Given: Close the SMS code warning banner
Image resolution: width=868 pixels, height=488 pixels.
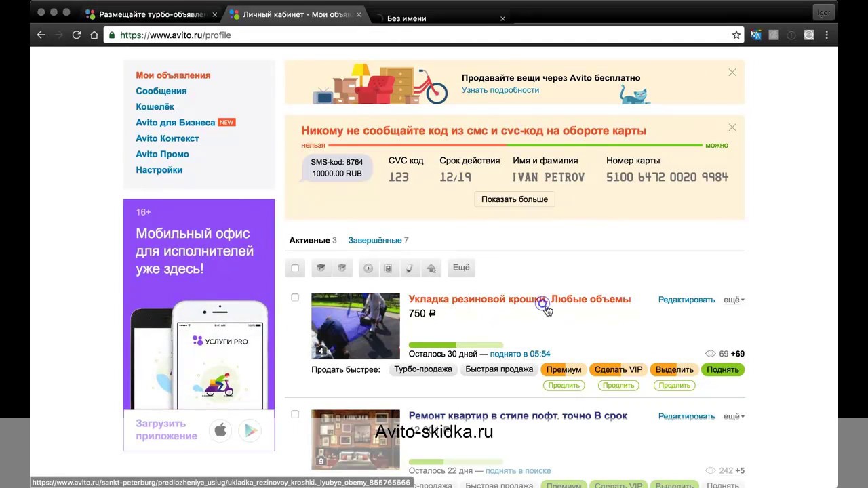Looking at the screenshot, I should (x=732, y=127).
